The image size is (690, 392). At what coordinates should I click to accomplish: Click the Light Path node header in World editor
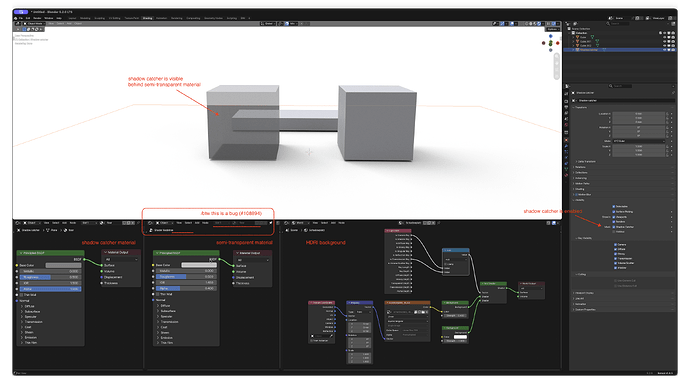tap(398, 231)
